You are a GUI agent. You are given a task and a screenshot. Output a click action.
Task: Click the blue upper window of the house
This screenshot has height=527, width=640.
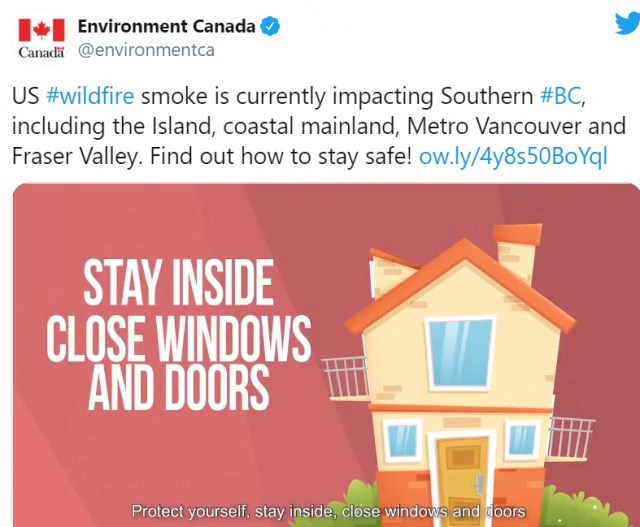[x=460, y=353]
